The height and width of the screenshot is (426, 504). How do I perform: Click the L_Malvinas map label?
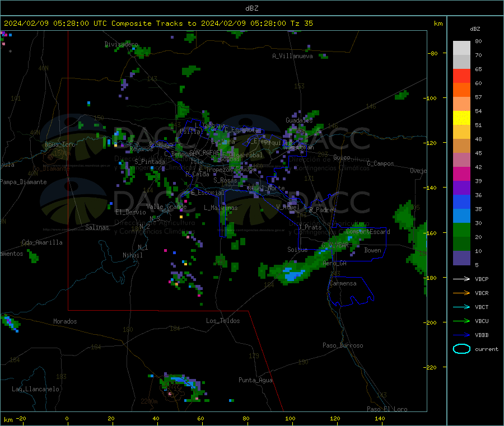[x=221, y=208]
